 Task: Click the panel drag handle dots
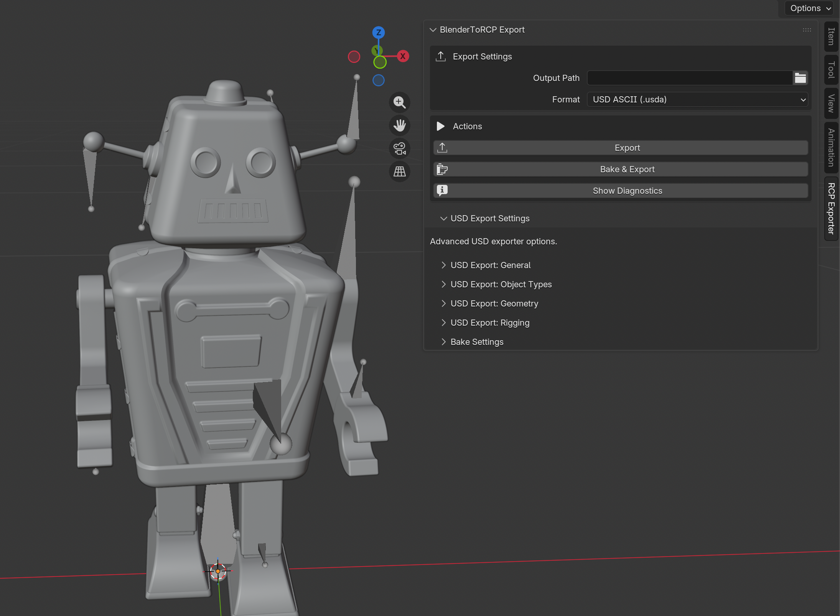point(807,30)
